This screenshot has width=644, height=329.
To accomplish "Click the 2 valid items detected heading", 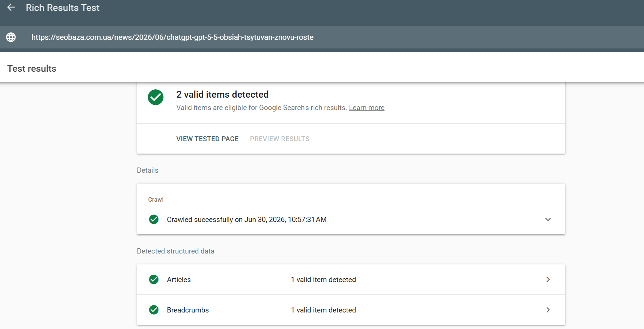I will point(222,94).
